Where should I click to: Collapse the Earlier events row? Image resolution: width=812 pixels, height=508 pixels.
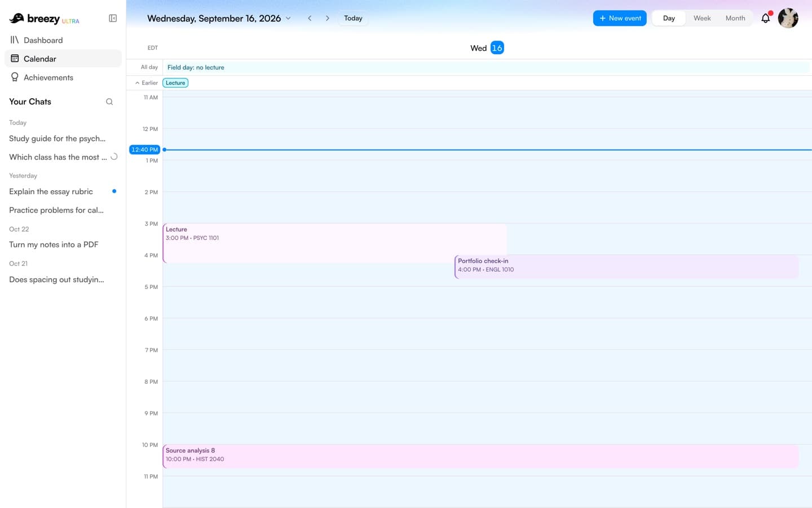pyautogui.click(x=146, y=83)
